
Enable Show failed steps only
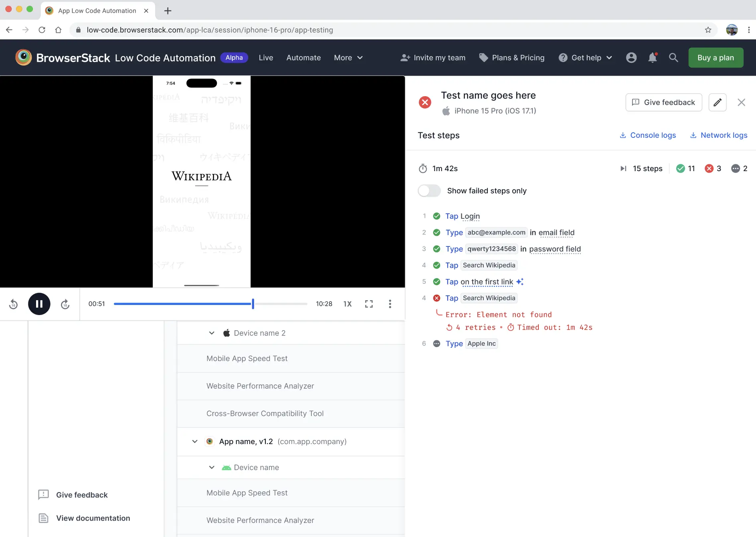(429, 191)
